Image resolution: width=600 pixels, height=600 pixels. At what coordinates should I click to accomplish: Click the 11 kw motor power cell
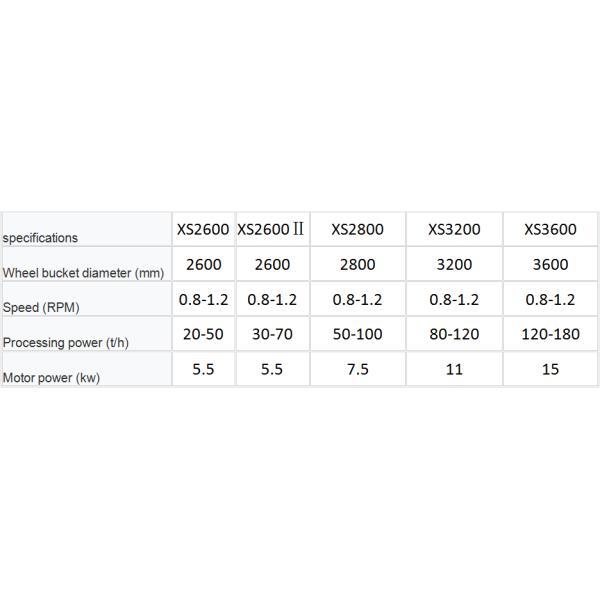pyautogui.click(x=454, y=369)
